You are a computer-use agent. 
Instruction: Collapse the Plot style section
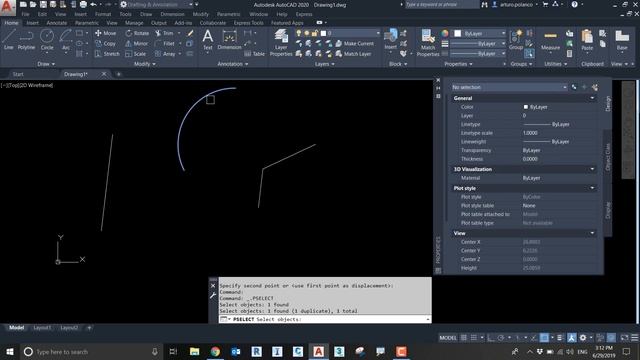pyautogui.click(x=592, y=188)
